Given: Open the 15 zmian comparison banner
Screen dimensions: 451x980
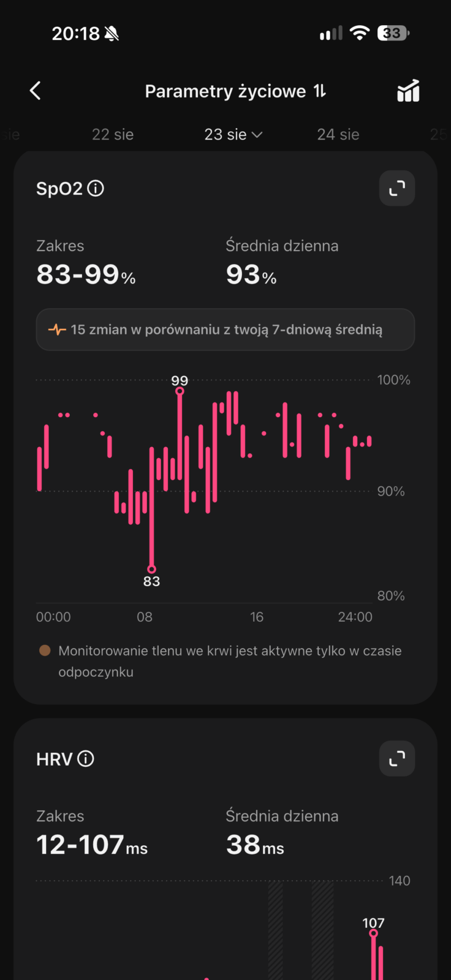Looking at the screenshot, I should (225, 330).
